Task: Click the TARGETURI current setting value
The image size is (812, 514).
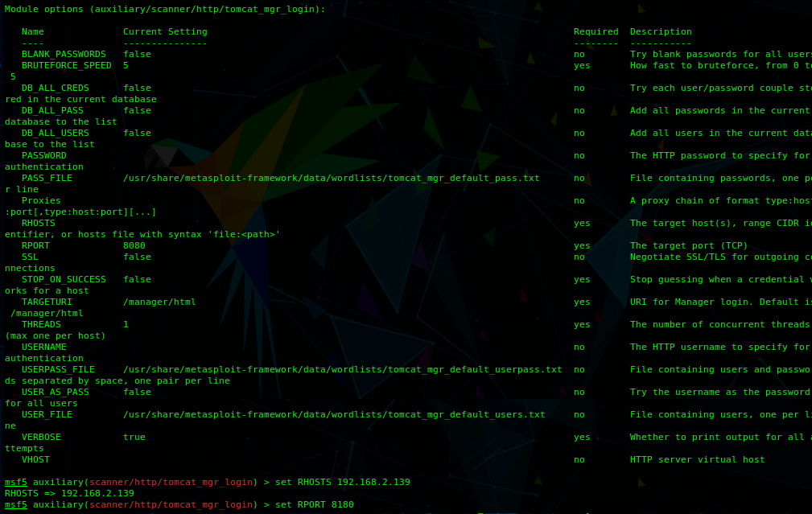Action: [x=159, y=302]
